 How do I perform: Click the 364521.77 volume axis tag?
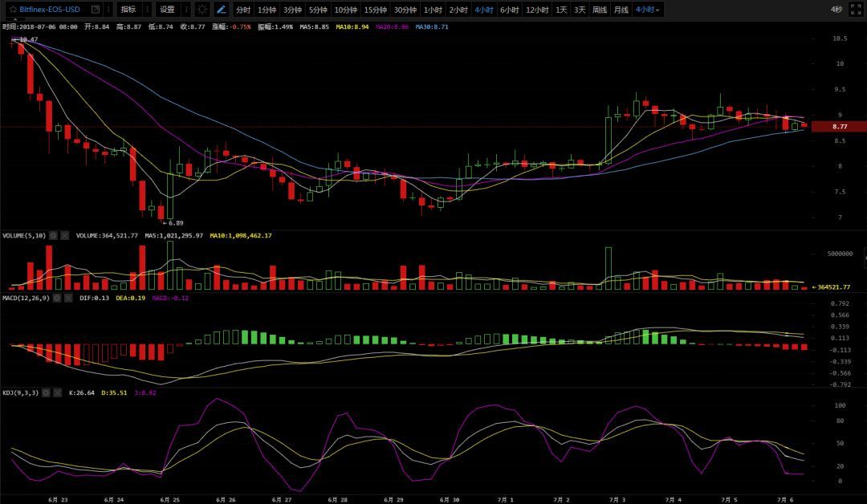coord(833,287)
